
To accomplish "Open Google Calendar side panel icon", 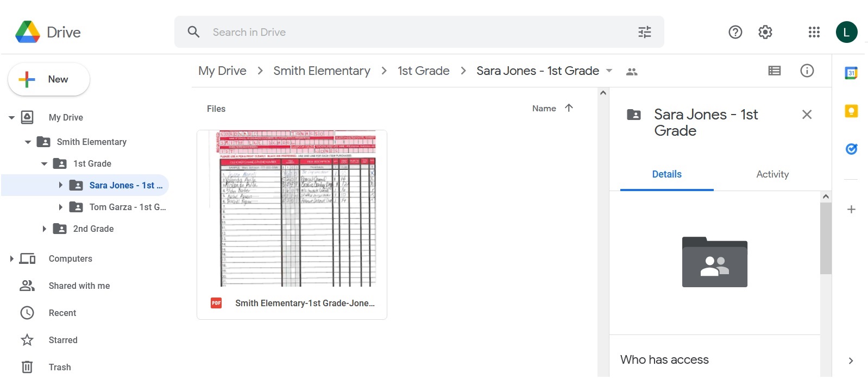I will [851, 73].
